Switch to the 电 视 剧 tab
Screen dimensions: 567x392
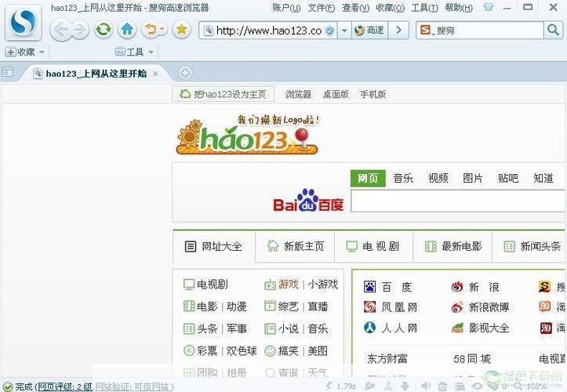[x=374, y=246]
